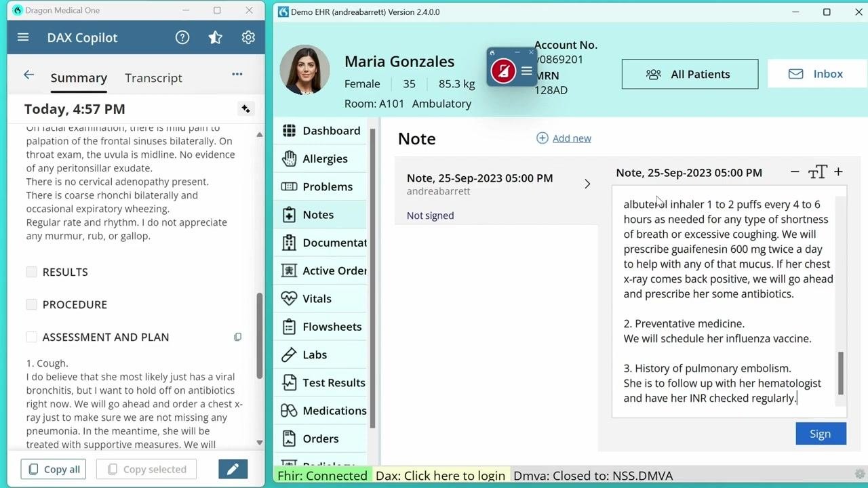Open the three-dots more options menu

237,75
